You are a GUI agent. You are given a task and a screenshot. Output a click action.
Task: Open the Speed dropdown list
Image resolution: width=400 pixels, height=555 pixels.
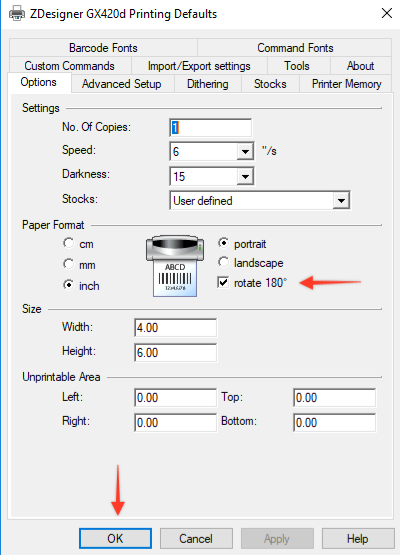(x=245, y=152)
